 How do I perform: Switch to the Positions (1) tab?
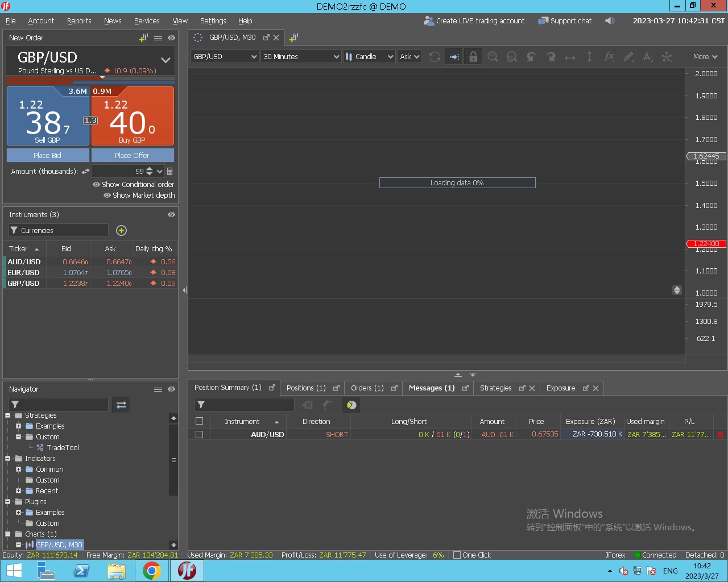306,388
